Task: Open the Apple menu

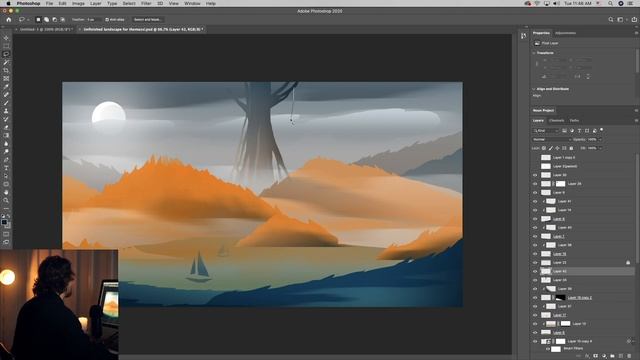Action: pyautogui.click(x=8, y=3)
